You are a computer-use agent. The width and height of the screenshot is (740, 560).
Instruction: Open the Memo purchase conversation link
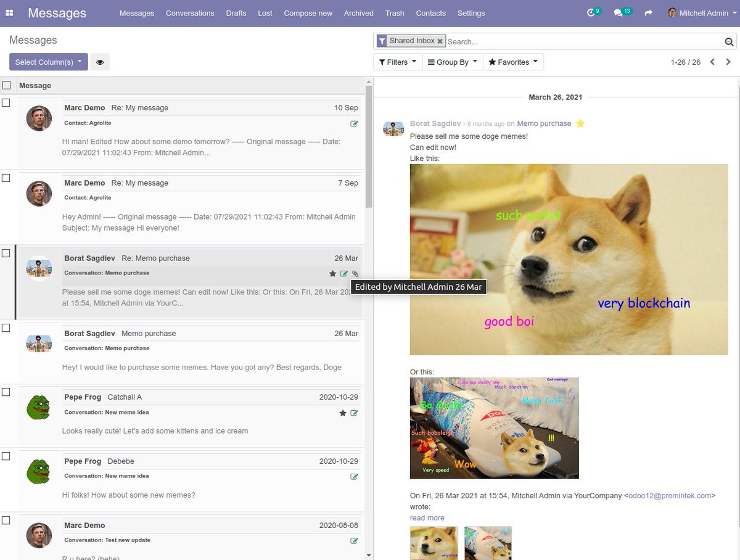(x=544, y=123)
